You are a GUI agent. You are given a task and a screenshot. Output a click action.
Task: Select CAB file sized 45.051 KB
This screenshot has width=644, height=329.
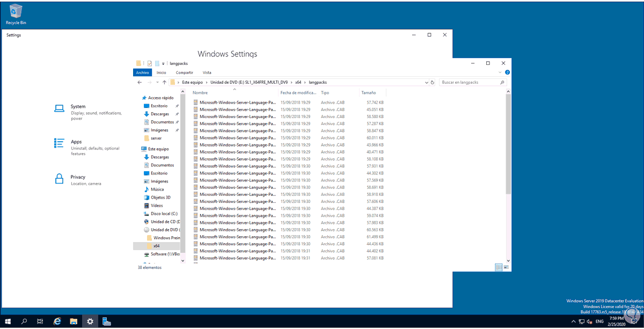tap(289, 109)
